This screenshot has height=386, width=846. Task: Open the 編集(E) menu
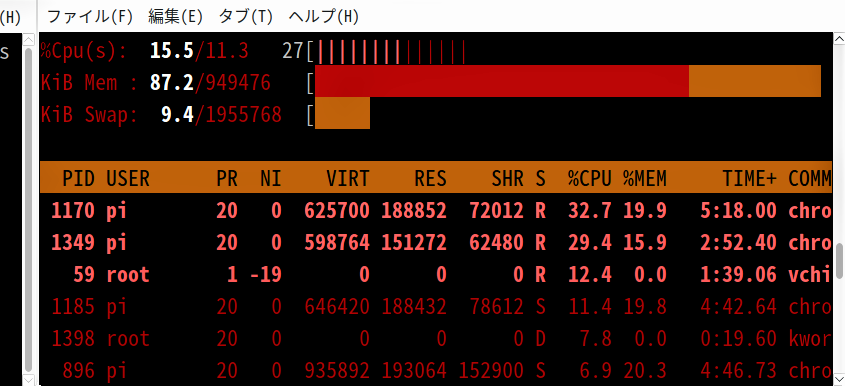point(175,17)
